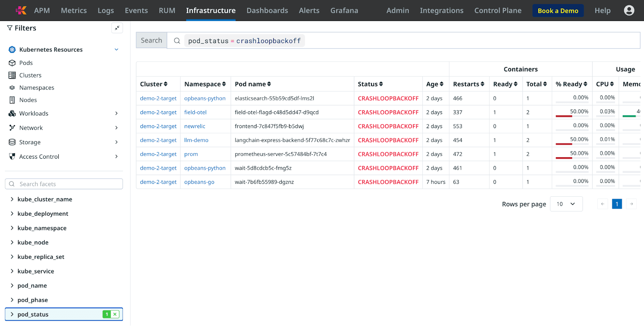Viewport: 644px width, 326px height.
Task: Open the Rows per page dropdown
Action: click(x=566, y=204)
